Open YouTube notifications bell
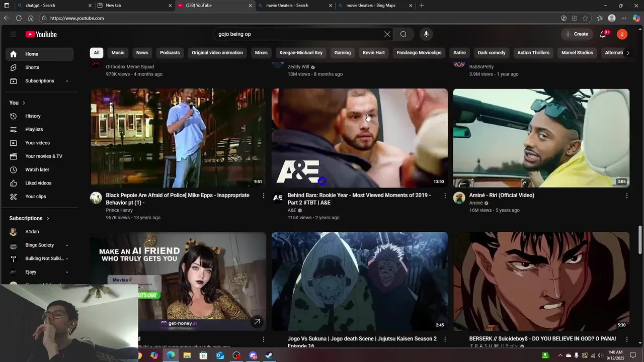Image resolution: width=644 pixels, height=362 pixels. 603,34
